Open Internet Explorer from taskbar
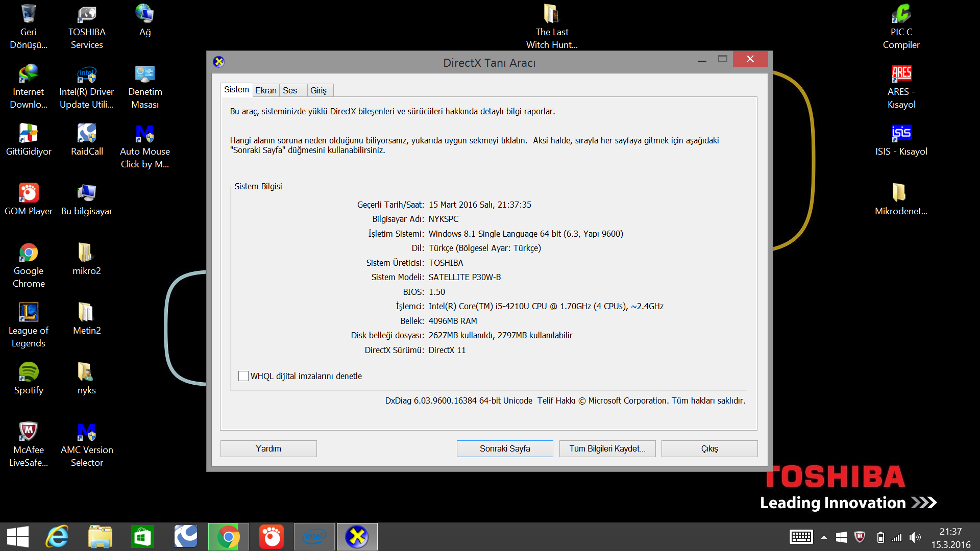The width and height of the screenshot is (980, 551). click(57, 537)
